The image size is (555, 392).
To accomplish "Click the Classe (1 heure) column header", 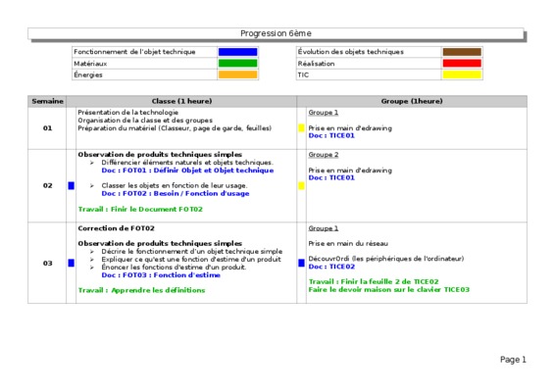I will coord(181,101).
